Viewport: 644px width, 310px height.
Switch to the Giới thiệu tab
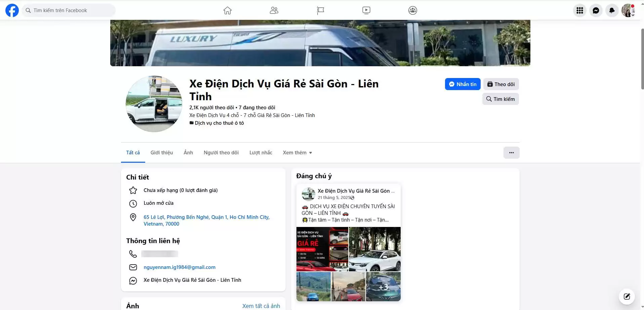pos(162,153)
